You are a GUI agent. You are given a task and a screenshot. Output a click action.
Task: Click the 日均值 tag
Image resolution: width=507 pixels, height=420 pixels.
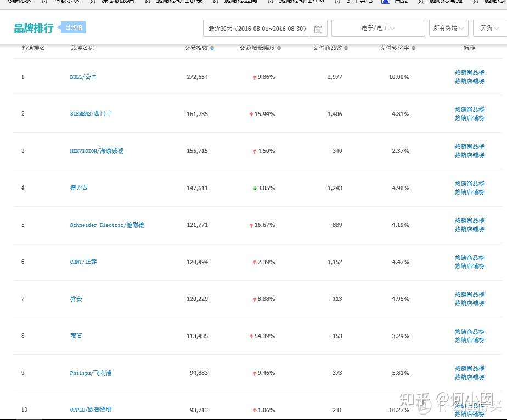(74, 27)
